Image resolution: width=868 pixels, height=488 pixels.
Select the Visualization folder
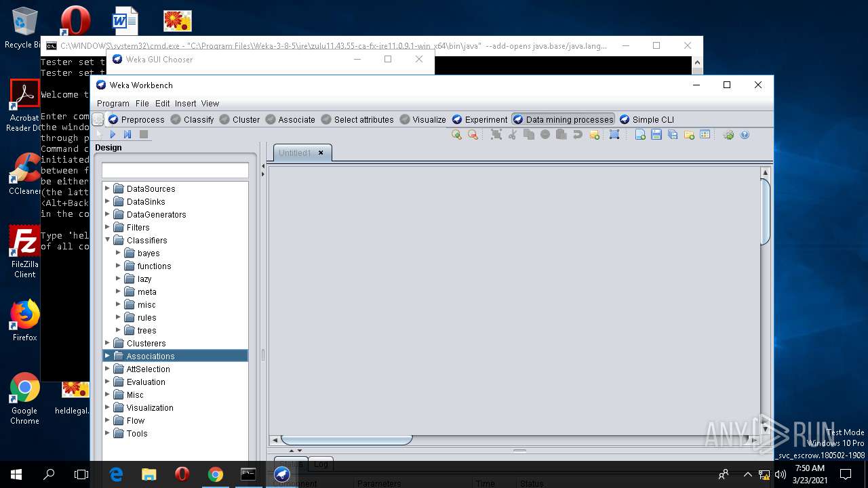[x=143, y=407]
